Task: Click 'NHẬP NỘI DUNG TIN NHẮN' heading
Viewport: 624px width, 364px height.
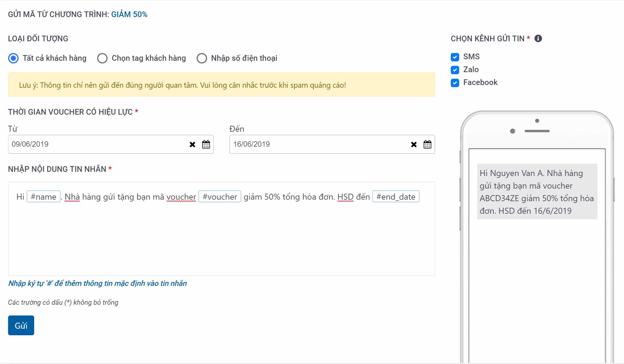Action: tap(57, 169)
